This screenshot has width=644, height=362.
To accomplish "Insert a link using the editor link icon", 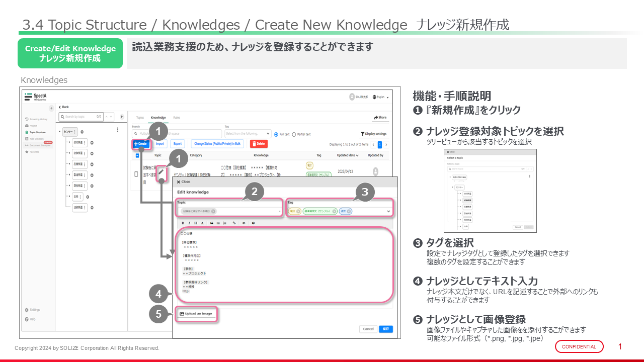I will tap(234, 223).
